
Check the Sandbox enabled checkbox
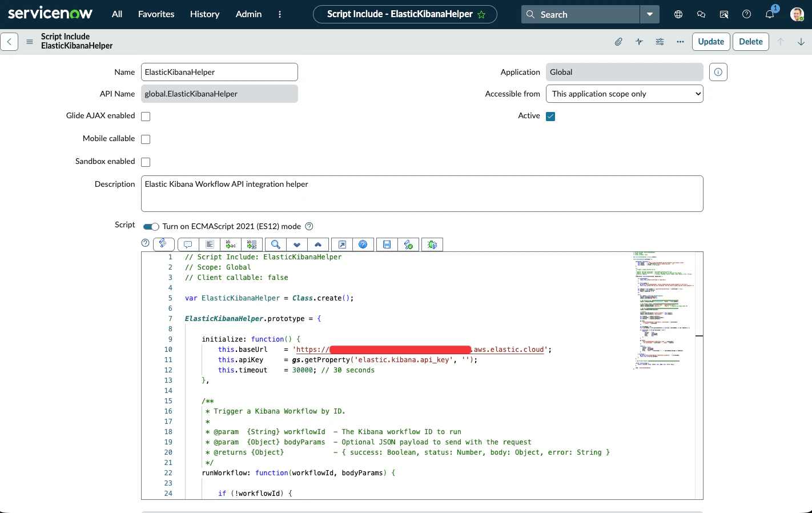(146, 162)
